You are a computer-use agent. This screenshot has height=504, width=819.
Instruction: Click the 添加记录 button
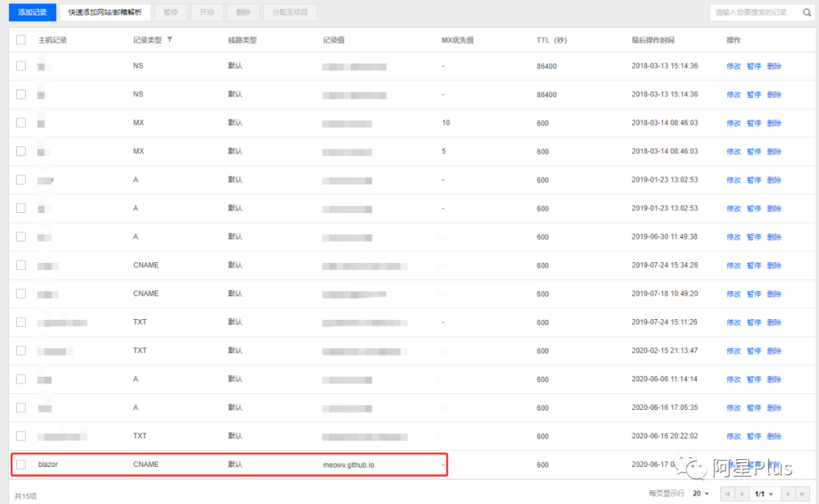[x=33, y=12]
